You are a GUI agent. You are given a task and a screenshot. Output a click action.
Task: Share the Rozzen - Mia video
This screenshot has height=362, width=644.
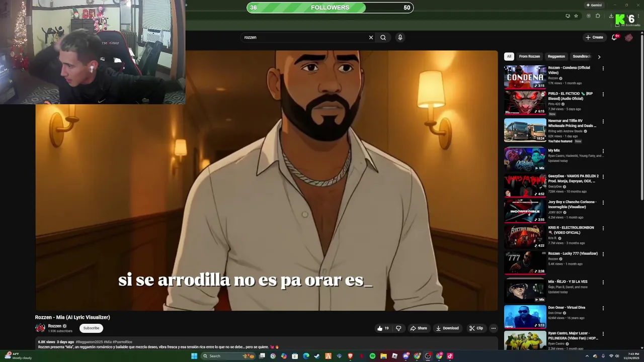tap(419, 328)
